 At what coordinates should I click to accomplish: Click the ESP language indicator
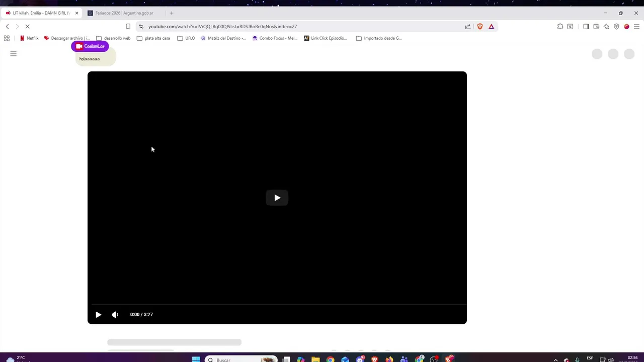pos(590,358)
